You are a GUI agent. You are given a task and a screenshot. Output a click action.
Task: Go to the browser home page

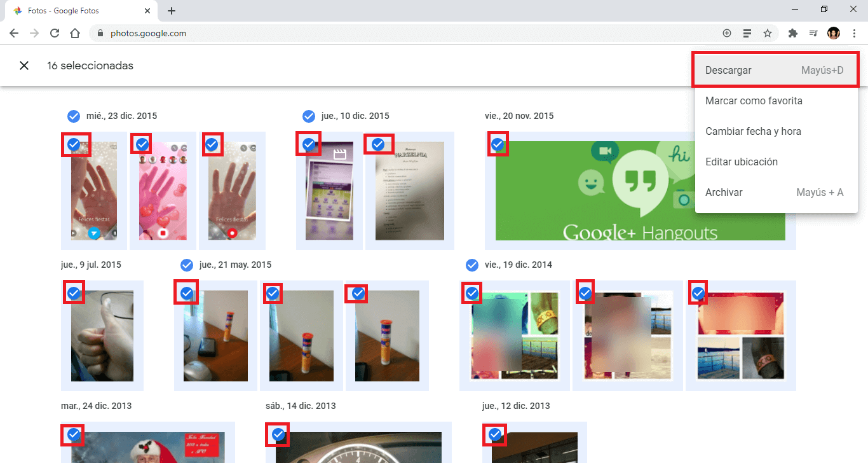(75, 33)
